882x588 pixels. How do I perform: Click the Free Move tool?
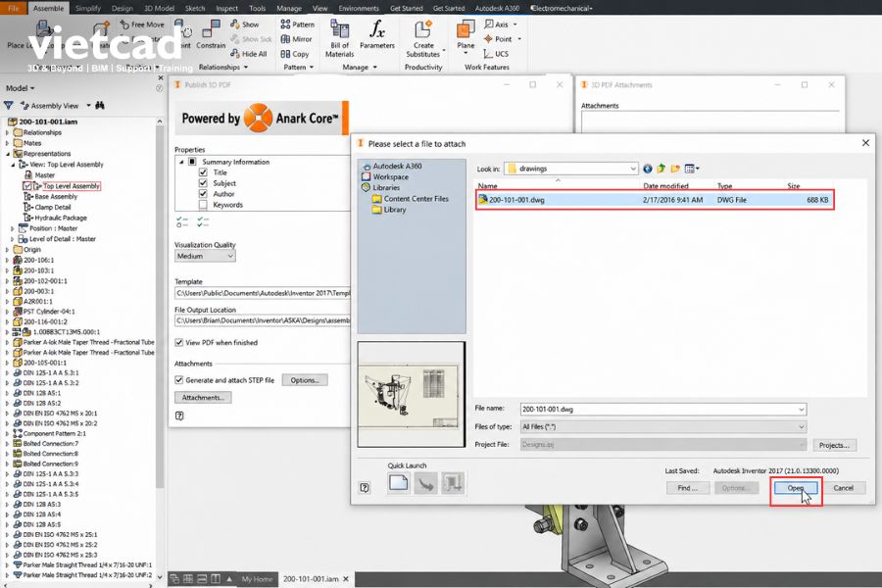[142, 24]
